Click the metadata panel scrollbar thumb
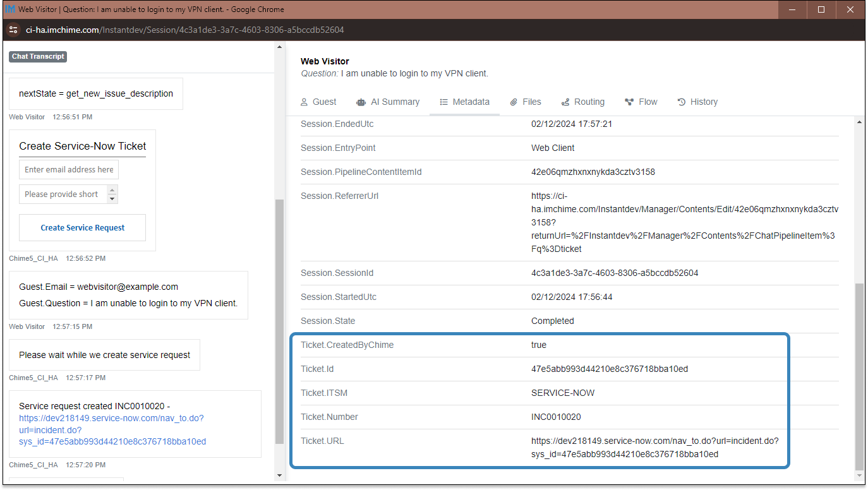 coord(859,376)
